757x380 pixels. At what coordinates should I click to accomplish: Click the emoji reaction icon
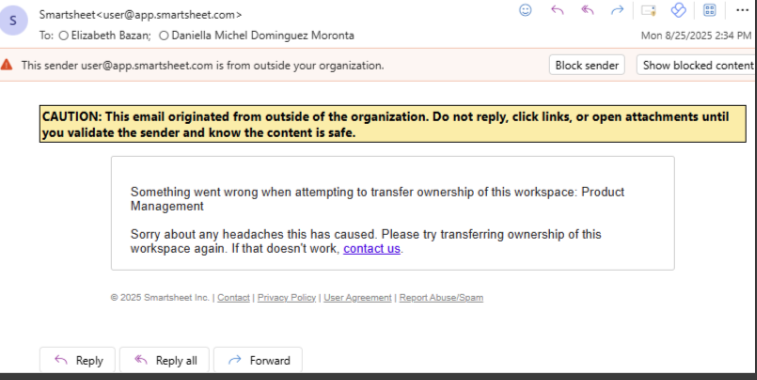point(525,10)
